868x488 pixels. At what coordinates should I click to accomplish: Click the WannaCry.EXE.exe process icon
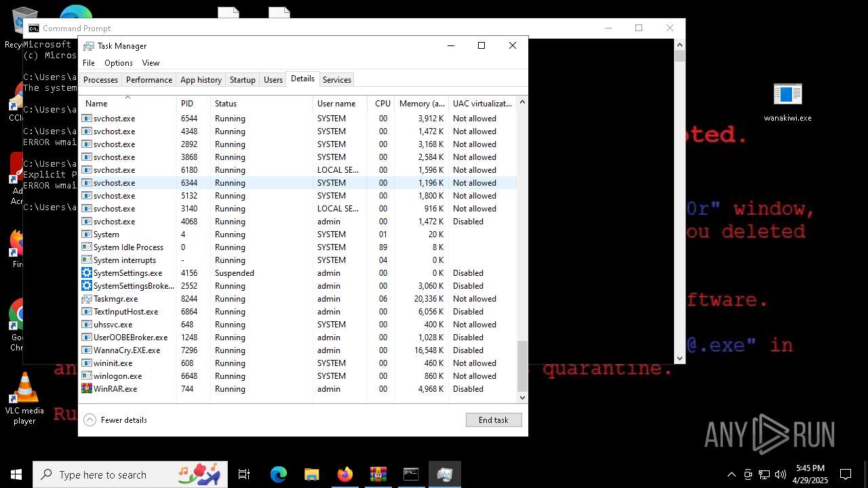(x=87, y=350)
